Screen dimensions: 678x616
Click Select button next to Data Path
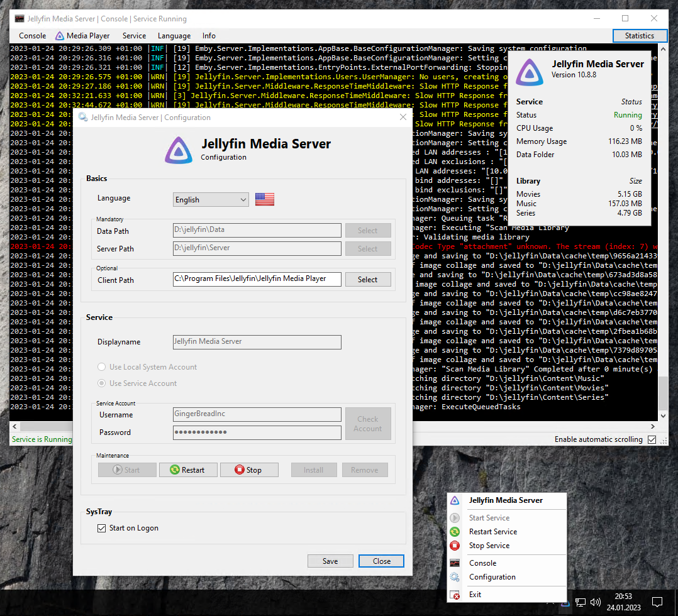[x=368, y=231]
